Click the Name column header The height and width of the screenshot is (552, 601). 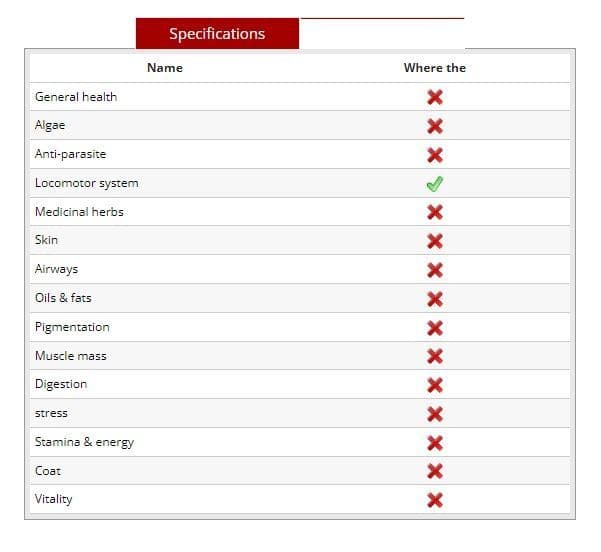[x=165, y=68]
